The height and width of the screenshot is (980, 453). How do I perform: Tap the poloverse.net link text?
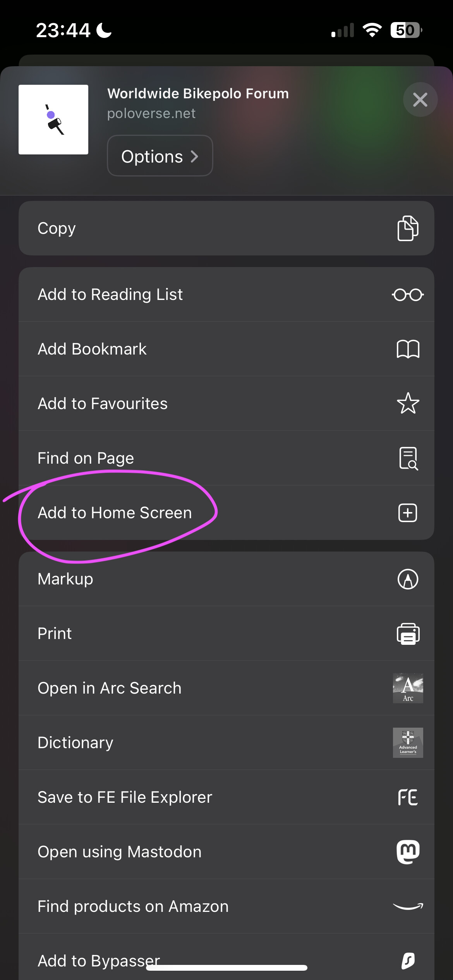(x=151, y=113)
